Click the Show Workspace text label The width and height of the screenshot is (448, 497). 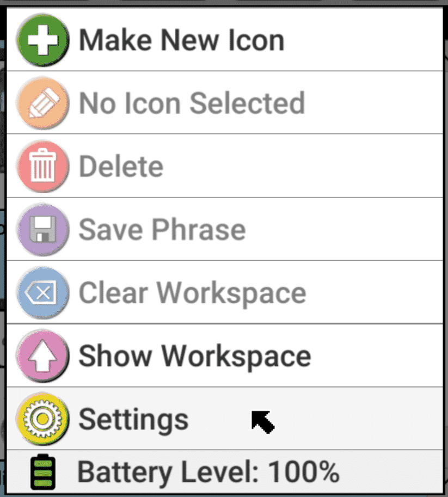click(195, 356)
